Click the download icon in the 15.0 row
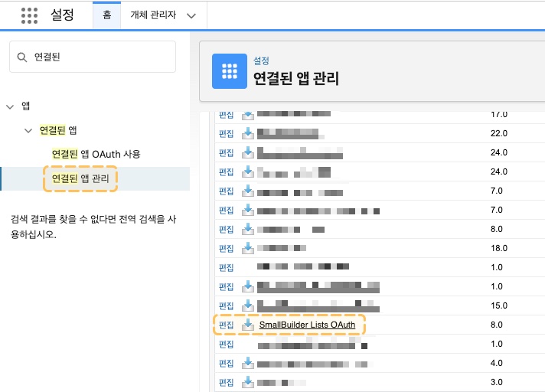The width and height of the screenshot is (545, 392). (x=248, y=305)
